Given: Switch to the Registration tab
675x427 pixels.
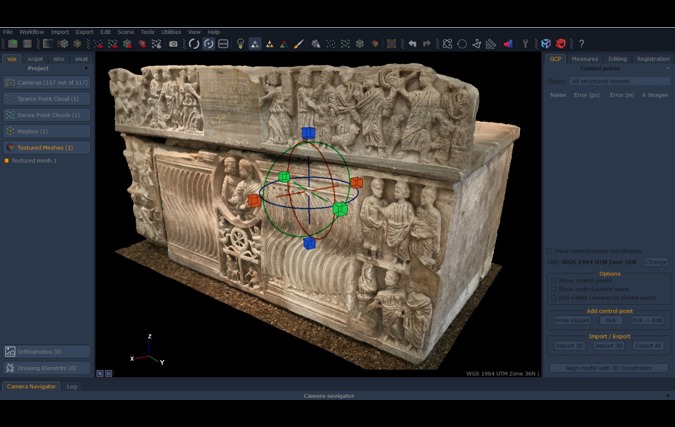Looking at the screenshot, I should pos(653,59).
